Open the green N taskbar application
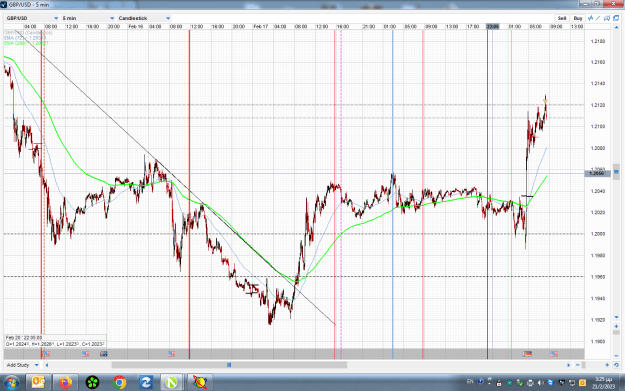Viewport: 625px width, 391px height. [x=172, y=383]
